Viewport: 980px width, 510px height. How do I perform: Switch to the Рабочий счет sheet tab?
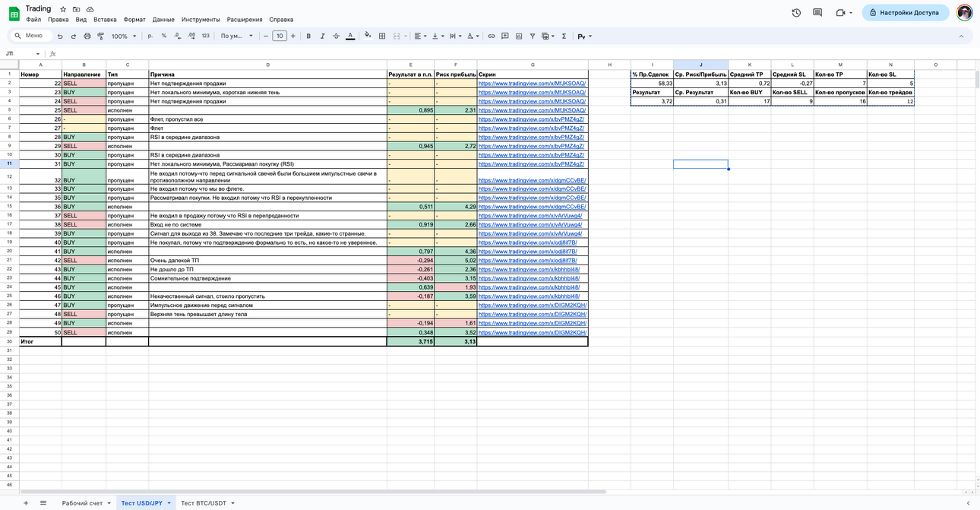pos(86,503)
